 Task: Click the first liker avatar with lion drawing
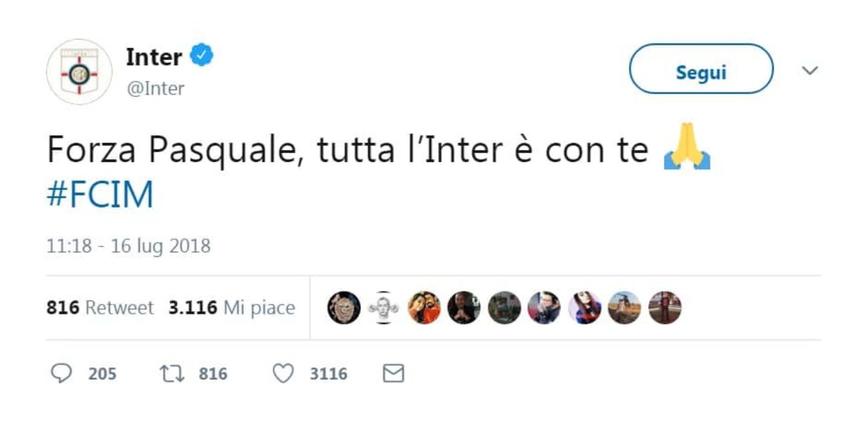344,308
